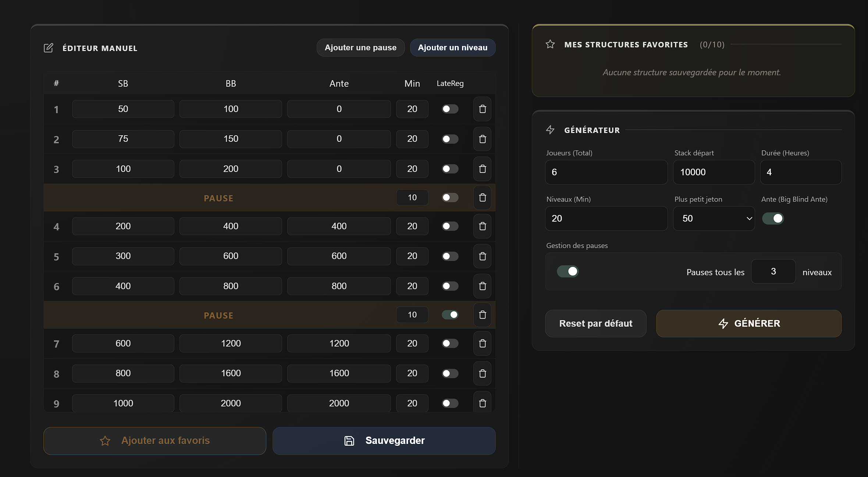
Task: Edit the Joueurs (Total) field
Action: (x=606, y=172)
